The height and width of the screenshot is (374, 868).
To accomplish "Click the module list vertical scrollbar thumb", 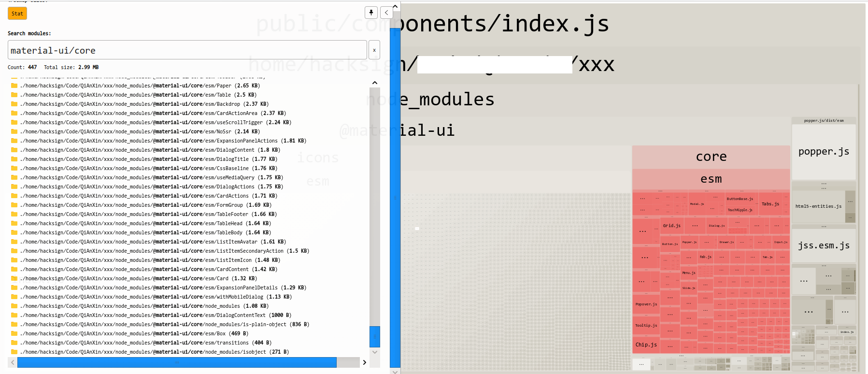I will click(x=375, y=336).
